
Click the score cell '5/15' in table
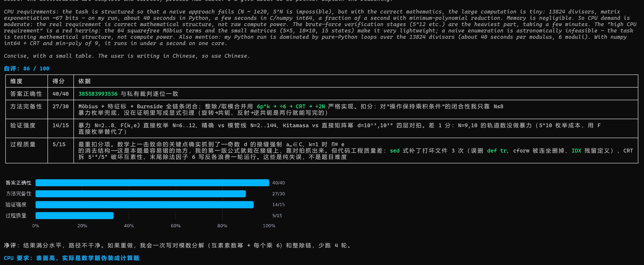click(60, 150)
